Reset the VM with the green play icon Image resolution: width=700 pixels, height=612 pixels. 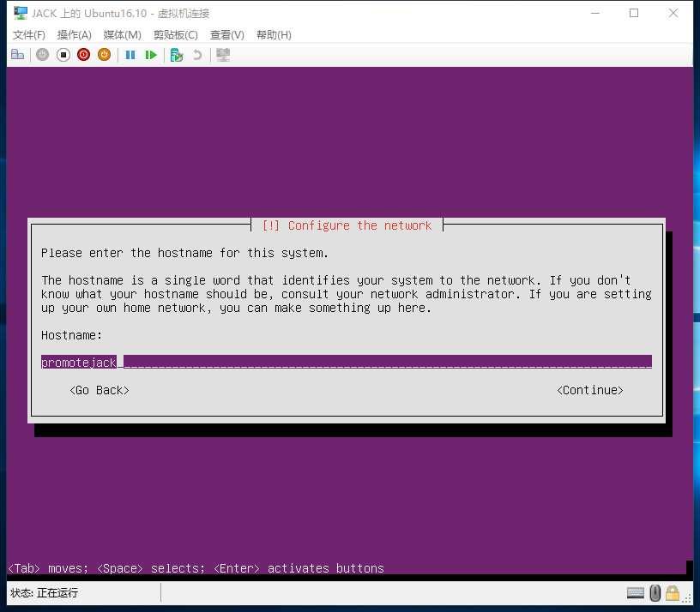coord(151,55)
